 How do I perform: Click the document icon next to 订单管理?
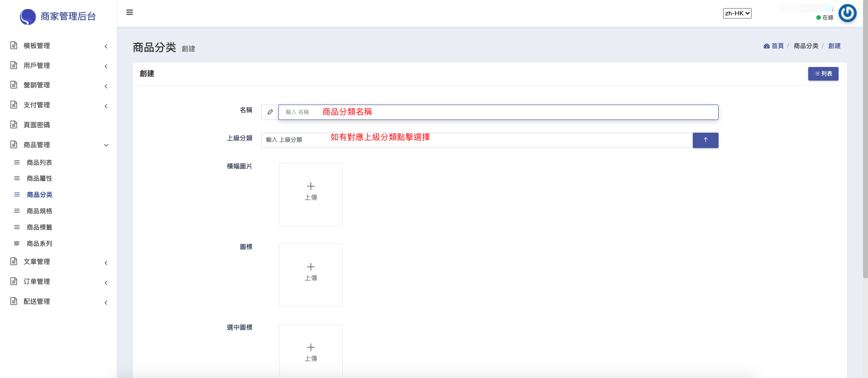14,281
